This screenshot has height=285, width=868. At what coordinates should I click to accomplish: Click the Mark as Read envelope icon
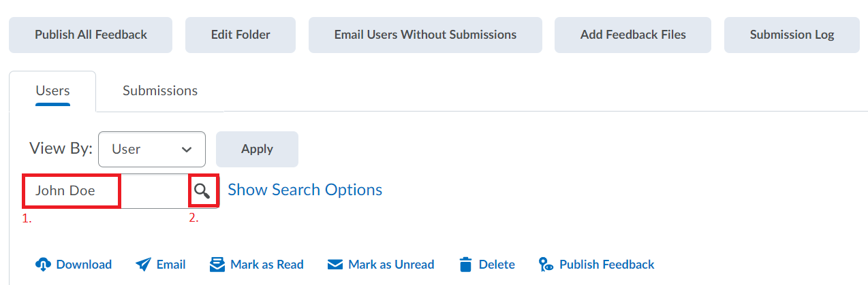coord(217,265)
